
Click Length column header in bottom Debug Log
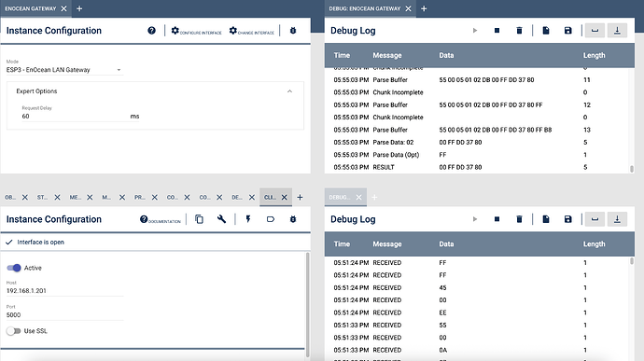tap(594, 244)
